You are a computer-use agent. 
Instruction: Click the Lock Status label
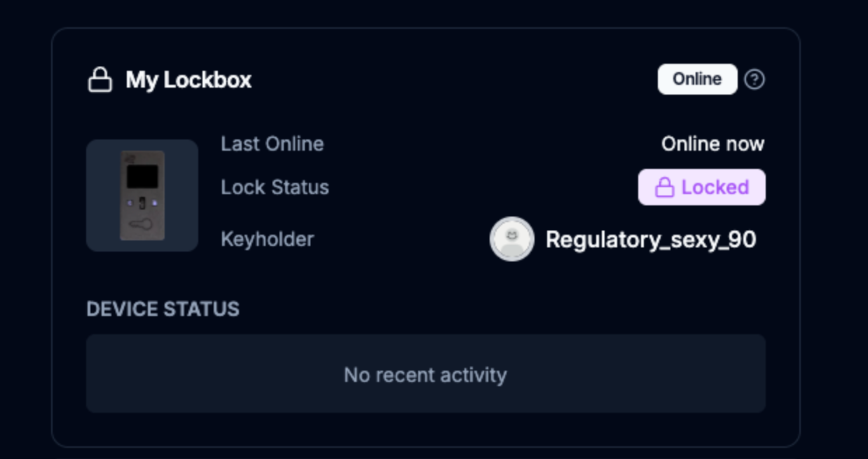(275, 187)
